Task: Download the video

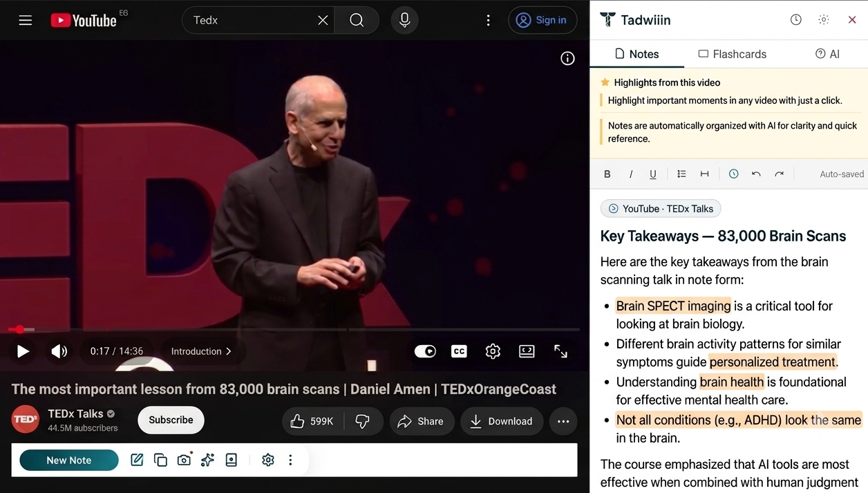Action: 502,421
